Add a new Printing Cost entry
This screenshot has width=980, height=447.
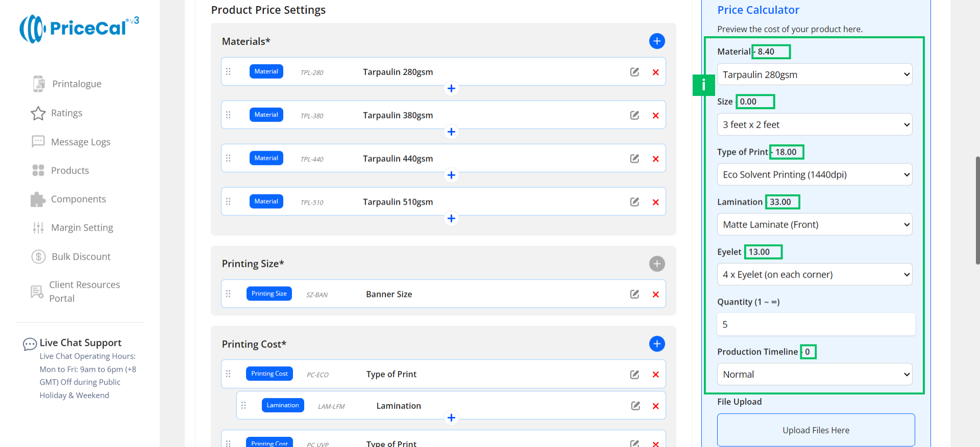(x=656, y=344)
